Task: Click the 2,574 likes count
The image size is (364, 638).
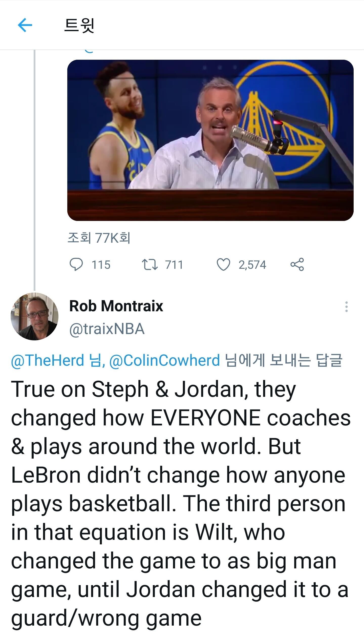Action: click(252, 265)
